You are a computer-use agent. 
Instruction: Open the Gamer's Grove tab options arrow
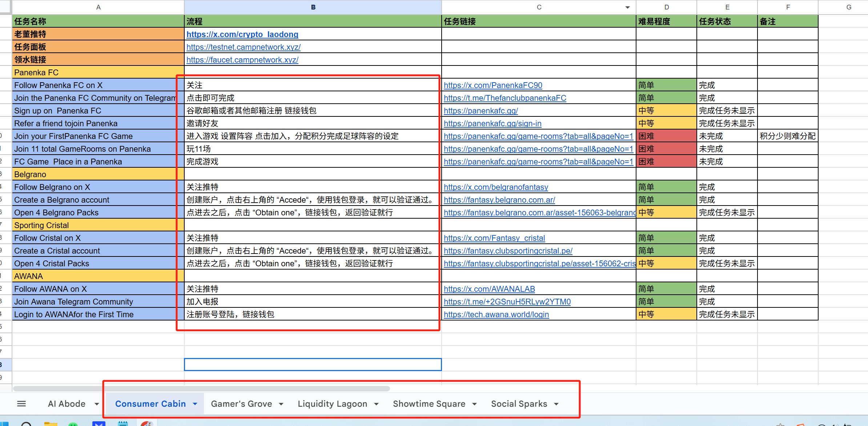(281, 404)
